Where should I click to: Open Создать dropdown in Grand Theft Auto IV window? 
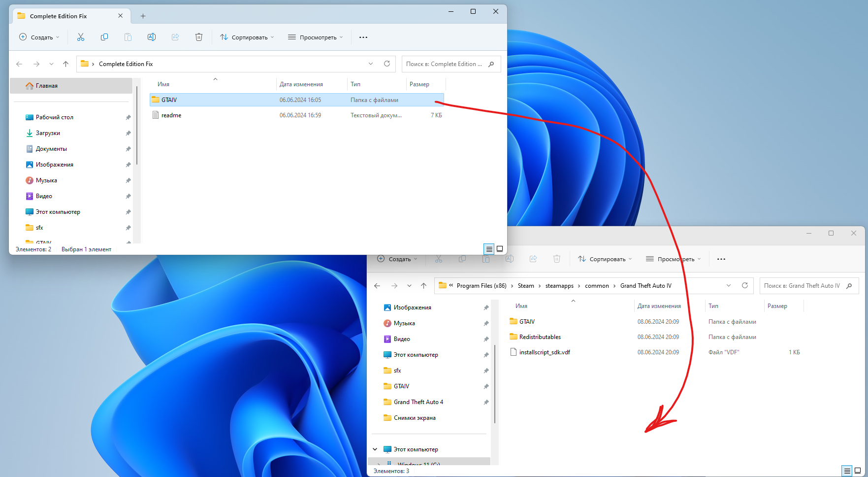(x=397, y=259)
